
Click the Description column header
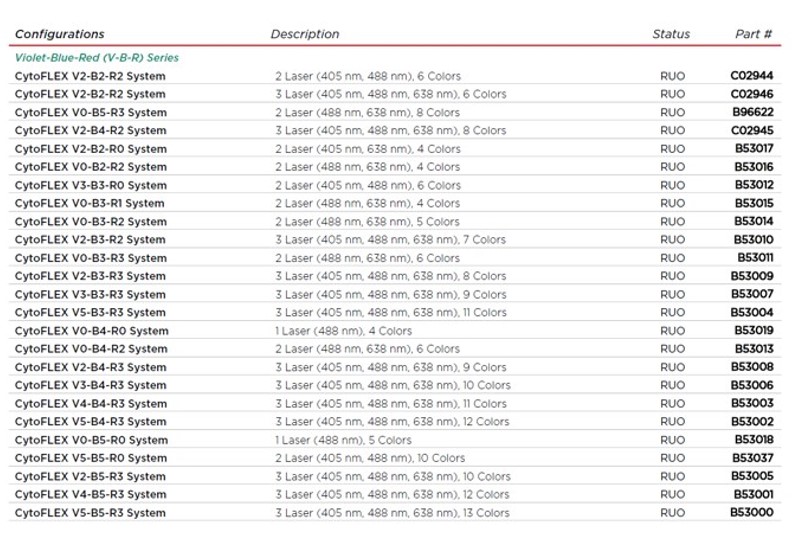tap(304, 34)
